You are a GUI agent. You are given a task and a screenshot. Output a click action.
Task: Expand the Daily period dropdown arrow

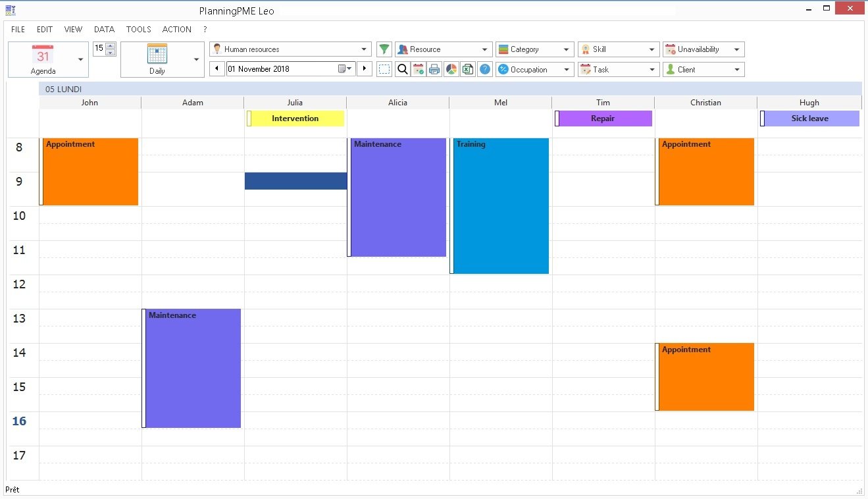[x=196, y=59]
